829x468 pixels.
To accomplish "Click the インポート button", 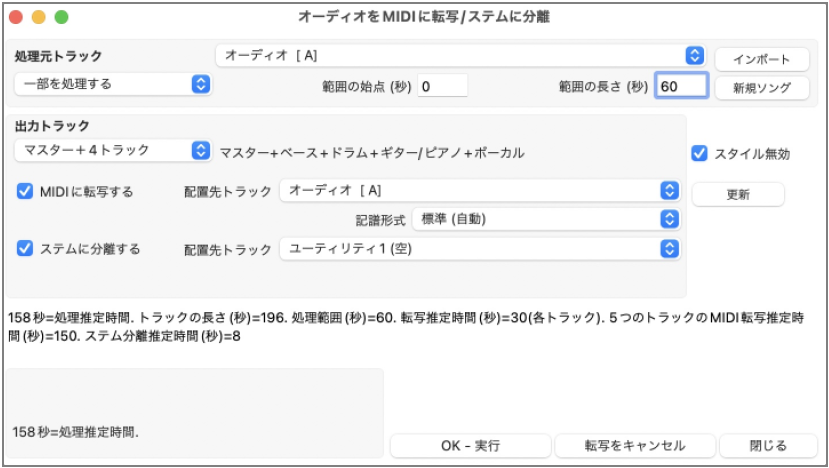I will [762, 59].
